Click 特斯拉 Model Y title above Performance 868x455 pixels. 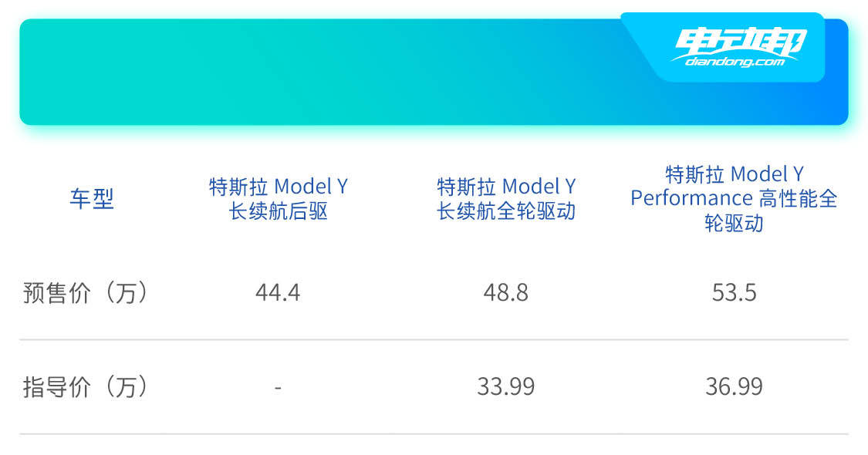[x=734, y=174]
